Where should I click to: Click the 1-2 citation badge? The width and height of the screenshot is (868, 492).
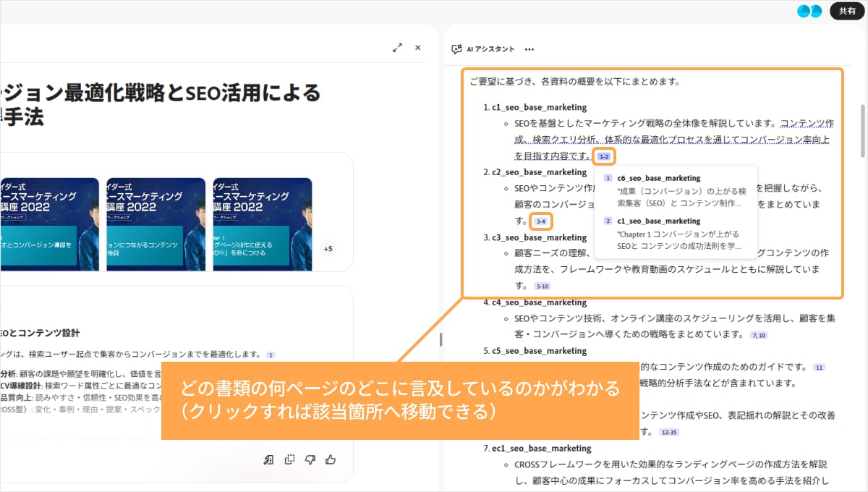pos(604,156)
